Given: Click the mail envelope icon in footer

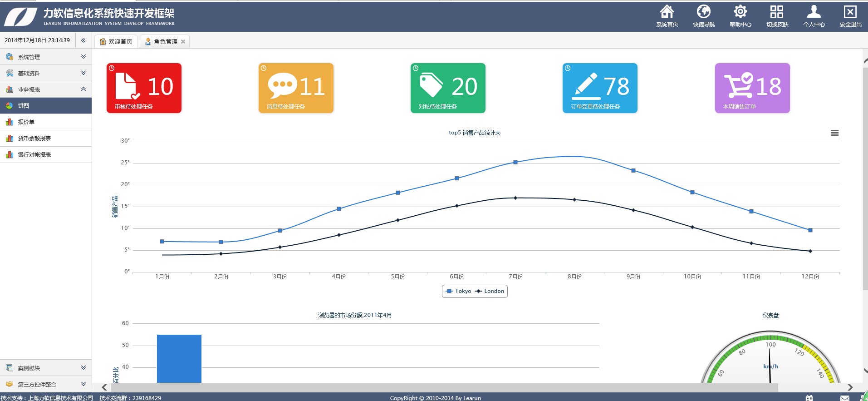Looking at the screenshot, I should tap(845, 398).
